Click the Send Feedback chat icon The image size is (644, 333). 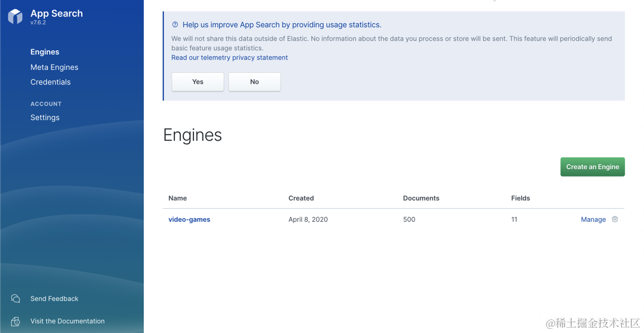click(x=15, y=299)
